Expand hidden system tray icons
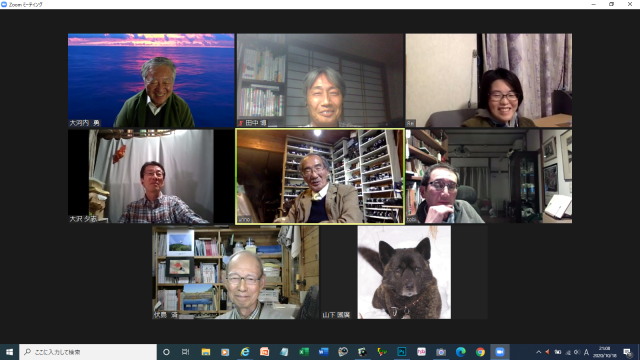Image resolution: width=640 pixels, height=360 pixels. click(538, 352)
